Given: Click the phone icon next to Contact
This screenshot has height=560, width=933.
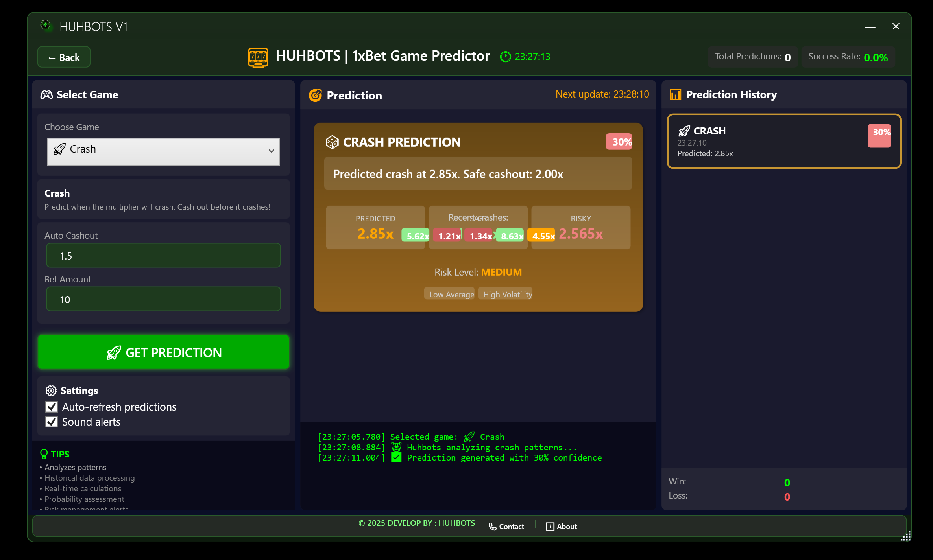Looking at the screenshot, I should point(492,527).
